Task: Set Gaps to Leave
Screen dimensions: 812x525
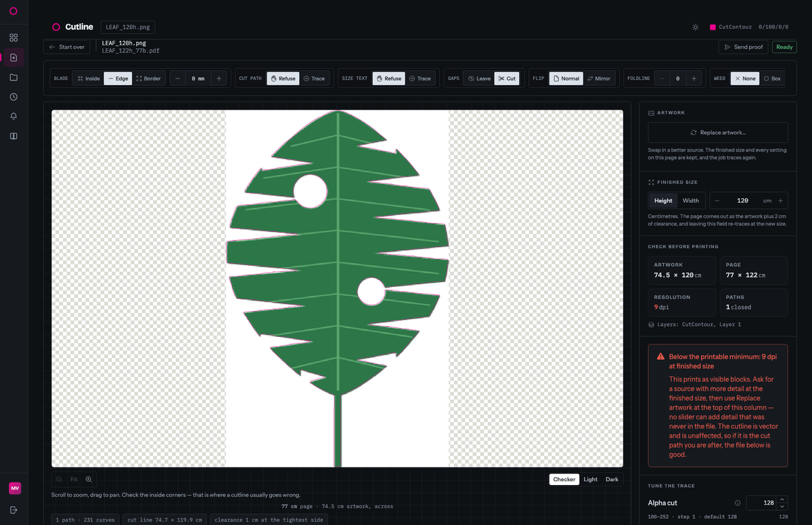Action: point(479,78)
